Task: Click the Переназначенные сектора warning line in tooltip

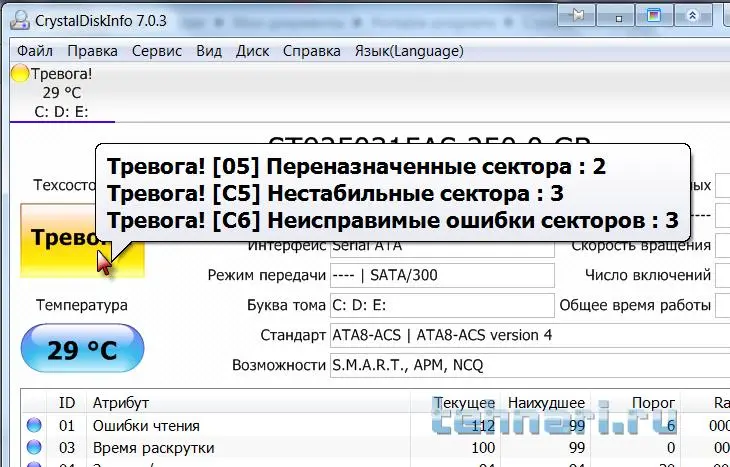Action: pos(356,166)
